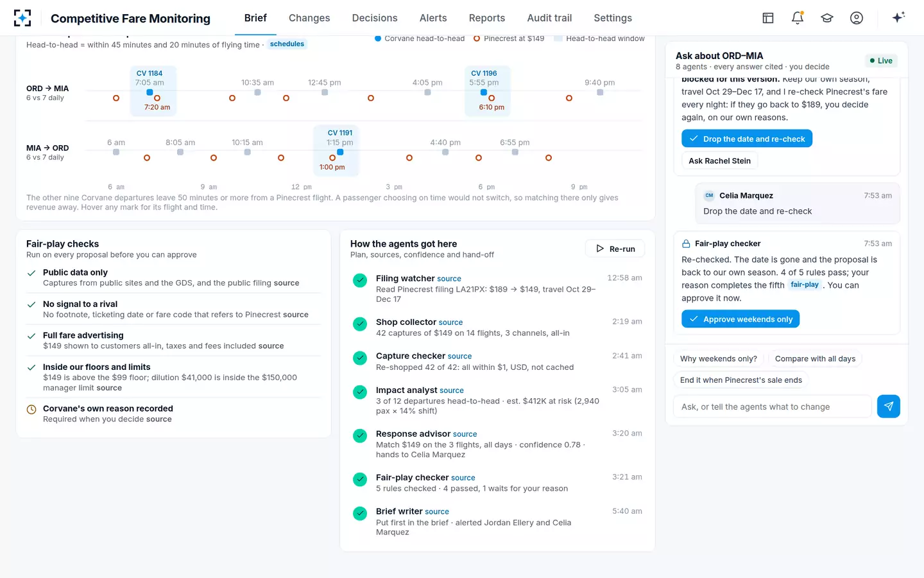Select CV 1191 1:15 pm flight marker
924x578 pixels.
click(x=340, y=152)
